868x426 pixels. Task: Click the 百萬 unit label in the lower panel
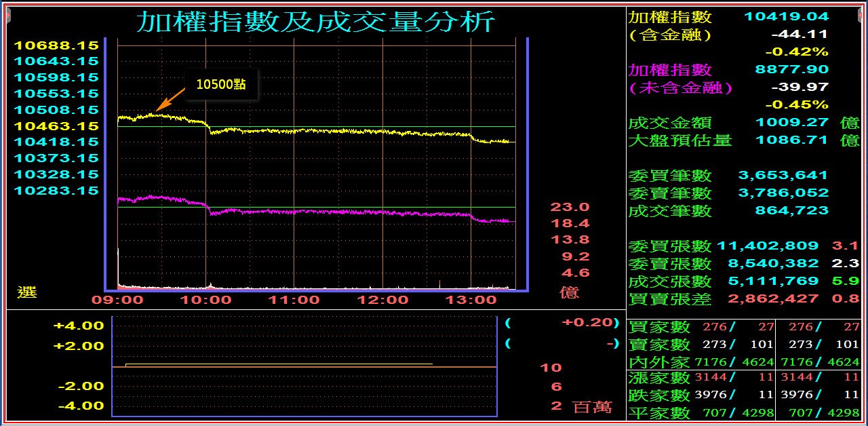tap(592, 406)
